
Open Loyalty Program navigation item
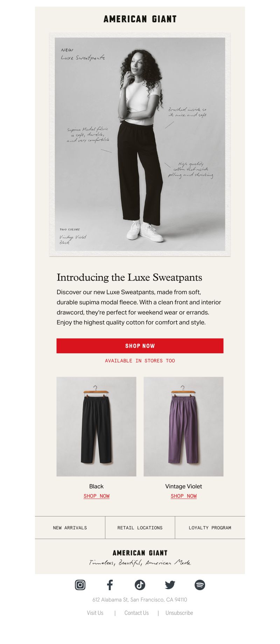210,528
